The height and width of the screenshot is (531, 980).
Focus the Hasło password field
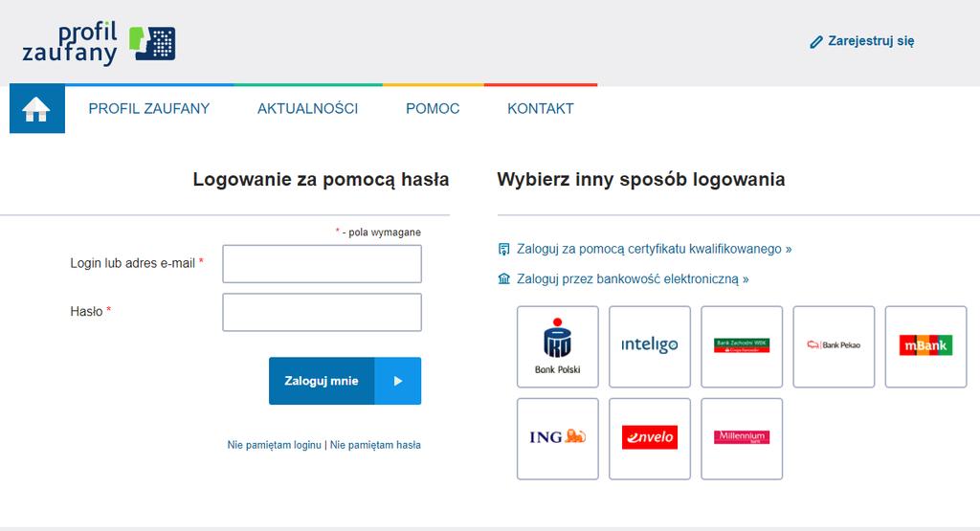(x=322, y=312)
